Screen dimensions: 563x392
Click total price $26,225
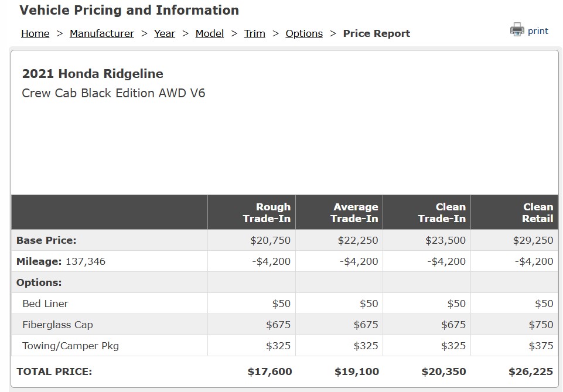[x=531, y=371]
